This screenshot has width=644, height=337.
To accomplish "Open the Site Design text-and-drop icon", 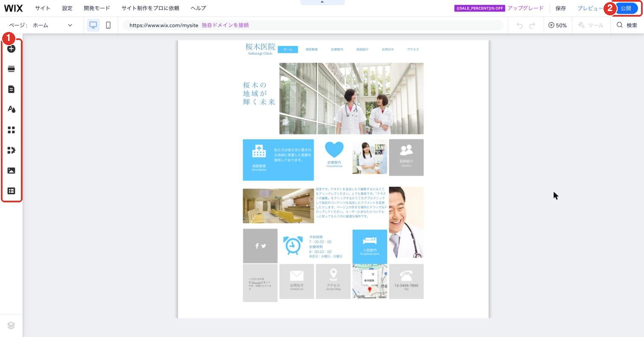I will [x=11, y=109].
